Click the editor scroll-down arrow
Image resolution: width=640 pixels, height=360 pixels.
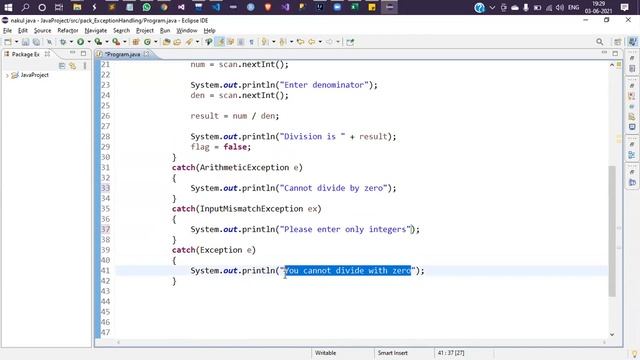tap(612, 334)
